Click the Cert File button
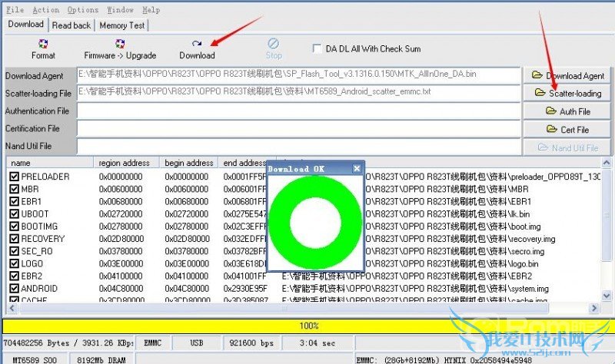The width and height of the screenshot is (615, 364). coord(567,129)
